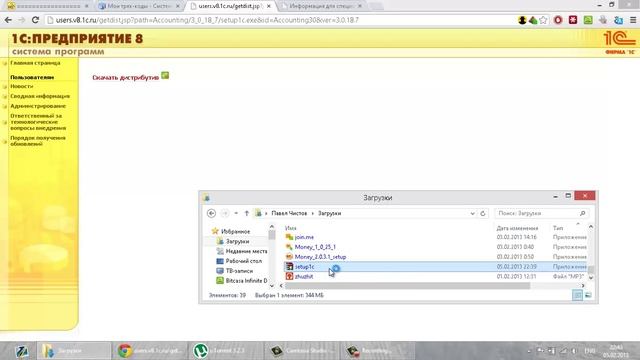Select the zhuzhit file
Image resolution: width=640 pixels, height=360 pixels.
[x=304, y=276]
